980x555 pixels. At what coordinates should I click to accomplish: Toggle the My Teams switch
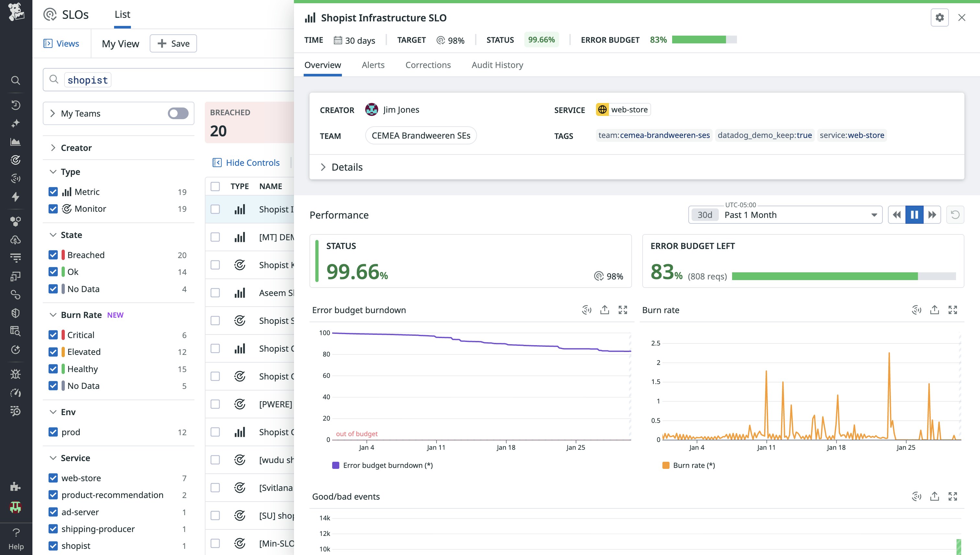click(x=178, y=113)
